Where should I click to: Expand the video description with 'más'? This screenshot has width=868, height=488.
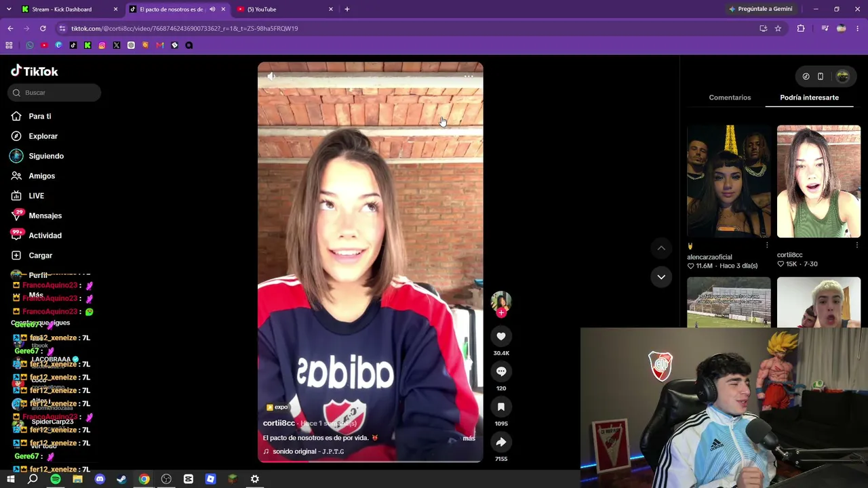point(469,439)
